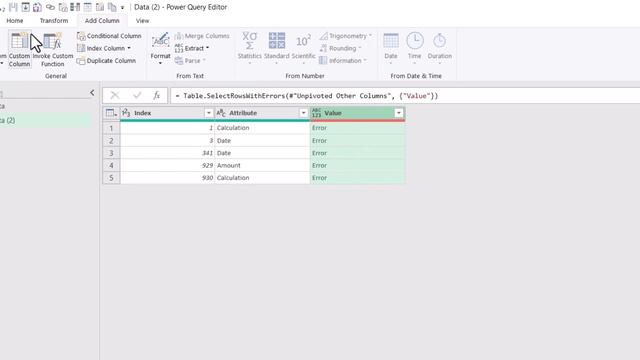Open the Value column filter dropdown

399,113
